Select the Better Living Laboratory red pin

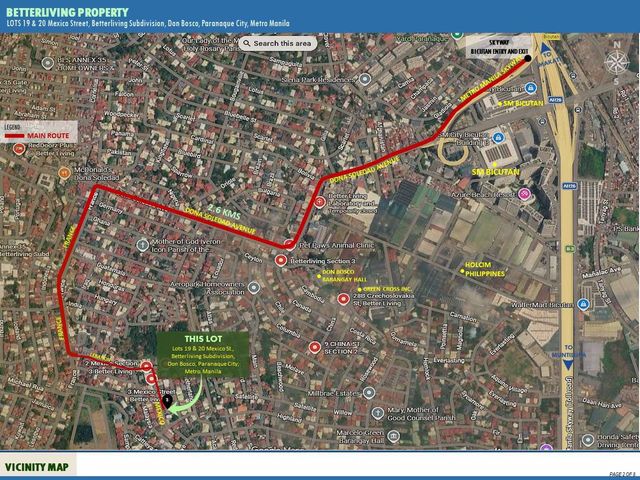320,202
